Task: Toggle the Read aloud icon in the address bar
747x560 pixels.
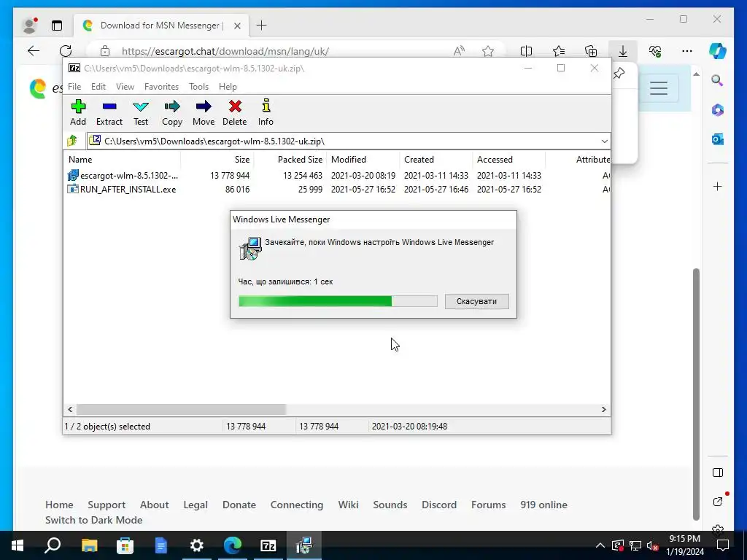Action: (x=459, y=51)
